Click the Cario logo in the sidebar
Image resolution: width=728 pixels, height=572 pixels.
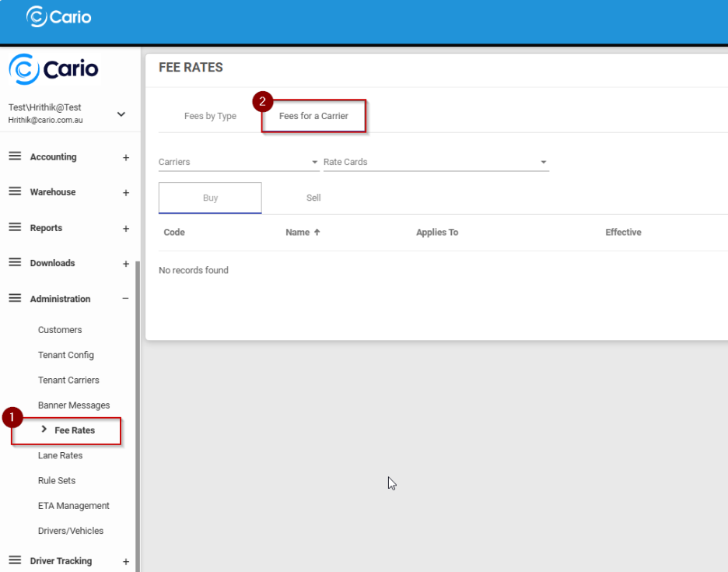54,69
